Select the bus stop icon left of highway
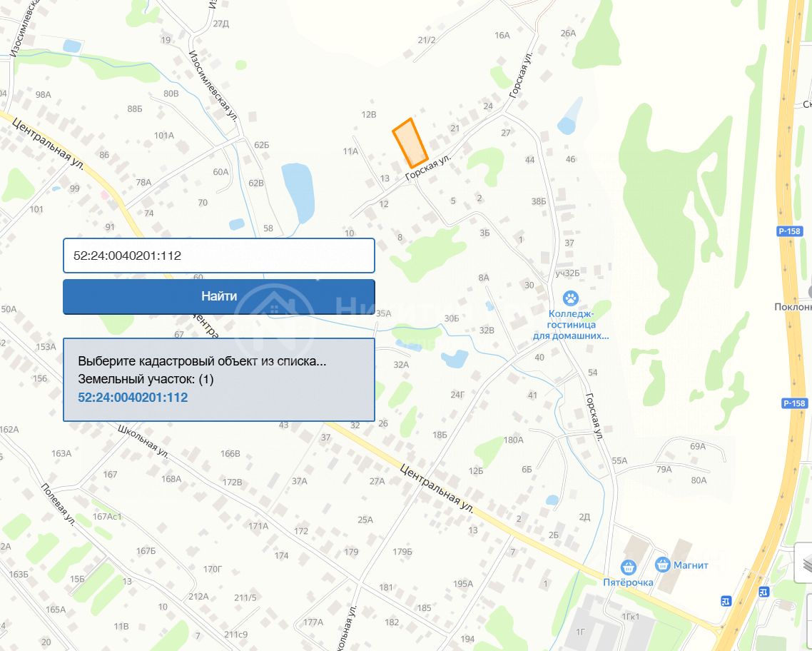 tap(726, 601)
